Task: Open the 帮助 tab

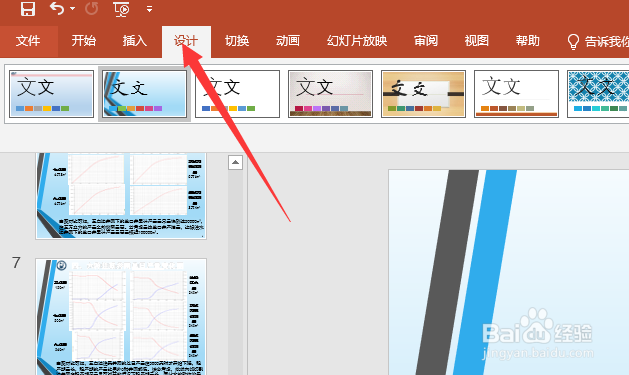Action: tap(528, 41)
